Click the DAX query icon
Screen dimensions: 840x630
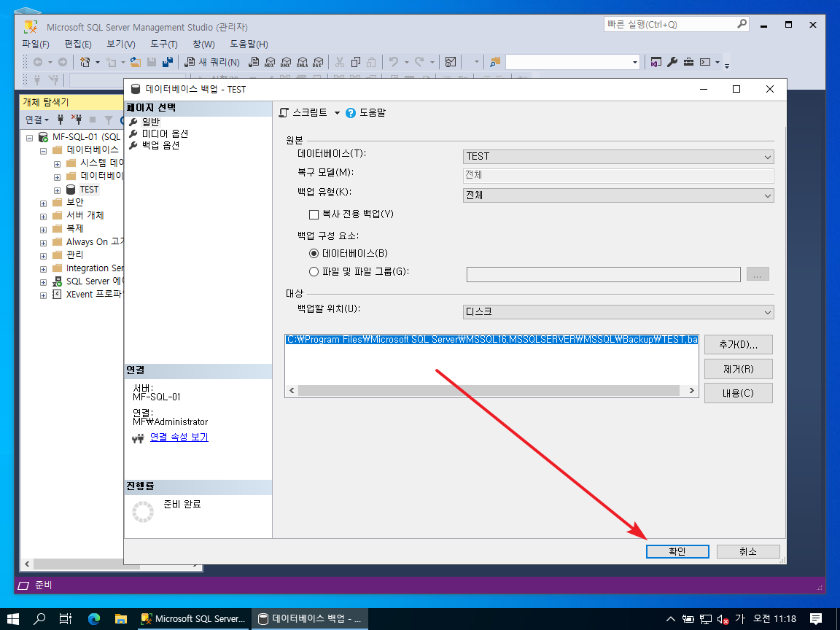coord(318,62)
